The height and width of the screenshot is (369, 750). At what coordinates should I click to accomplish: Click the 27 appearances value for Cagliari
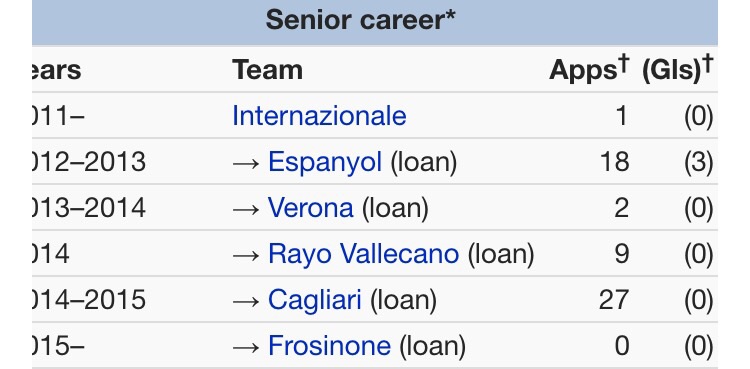point(614,300)
